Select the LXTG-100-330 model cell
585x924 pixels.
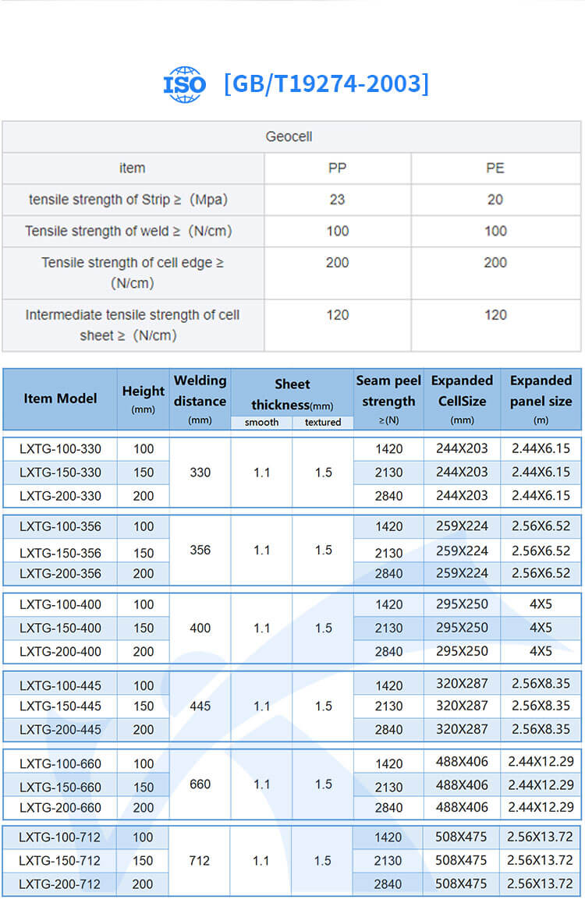(x=60, y=448)
